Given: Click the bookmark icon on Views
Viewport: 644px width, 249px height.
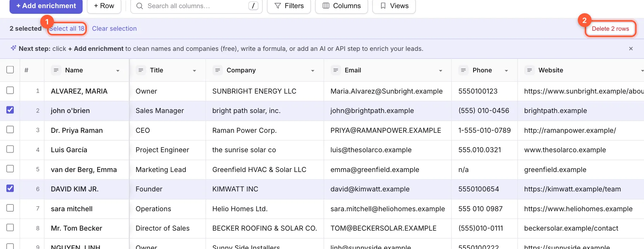Looking at the screenshot, I should click(383, 6).
